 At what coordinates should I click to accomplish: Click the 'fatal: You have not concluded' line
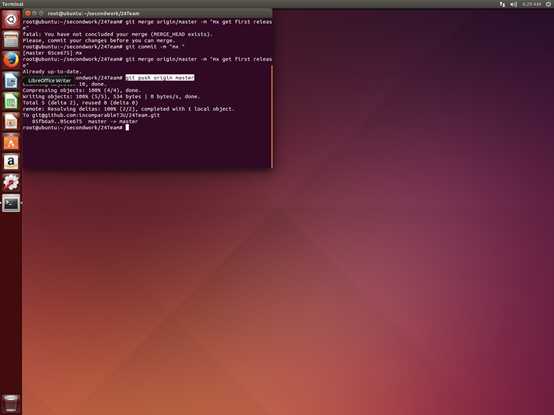[x=118, y=34]
